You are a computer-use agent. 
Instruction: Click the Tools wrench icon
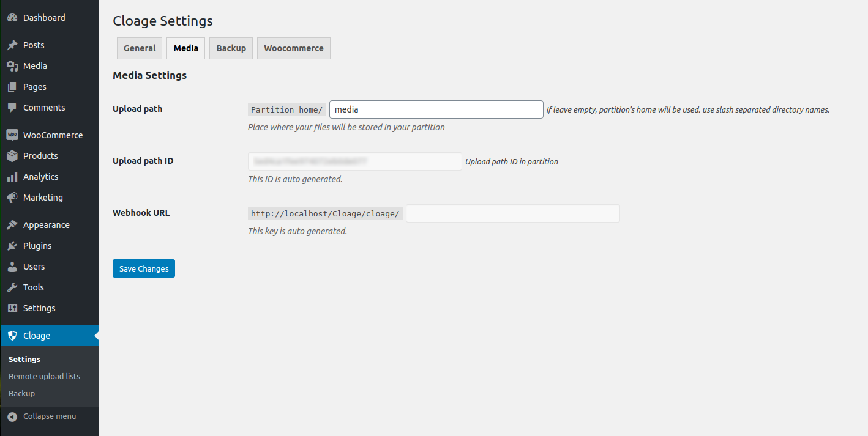(12, 287)
